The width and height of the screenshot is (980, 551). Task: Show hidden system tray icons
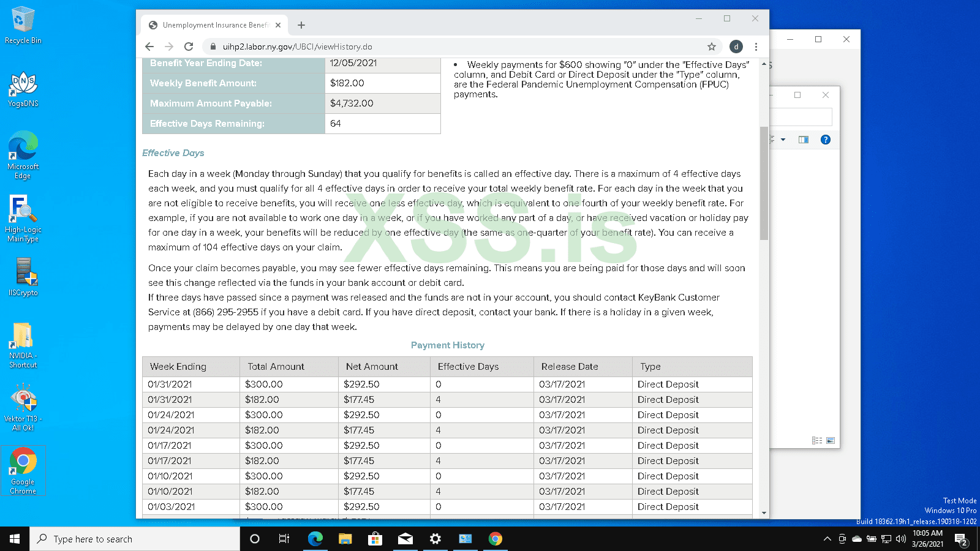click(827, 539)
